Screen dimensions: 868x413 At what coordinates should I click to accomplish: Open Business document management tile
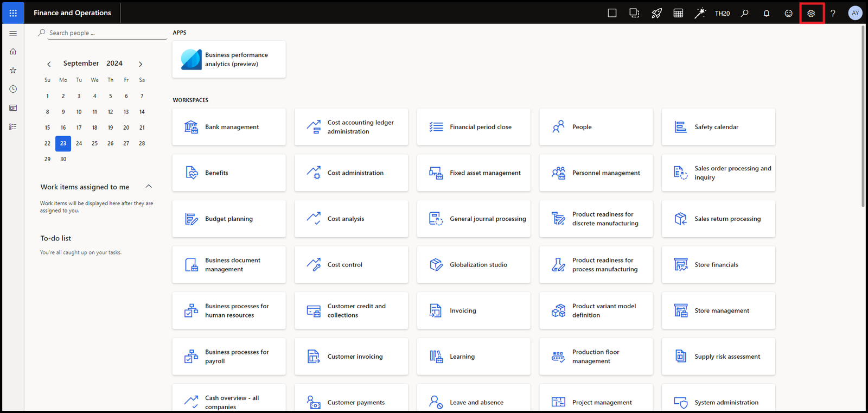click(229, 265)
